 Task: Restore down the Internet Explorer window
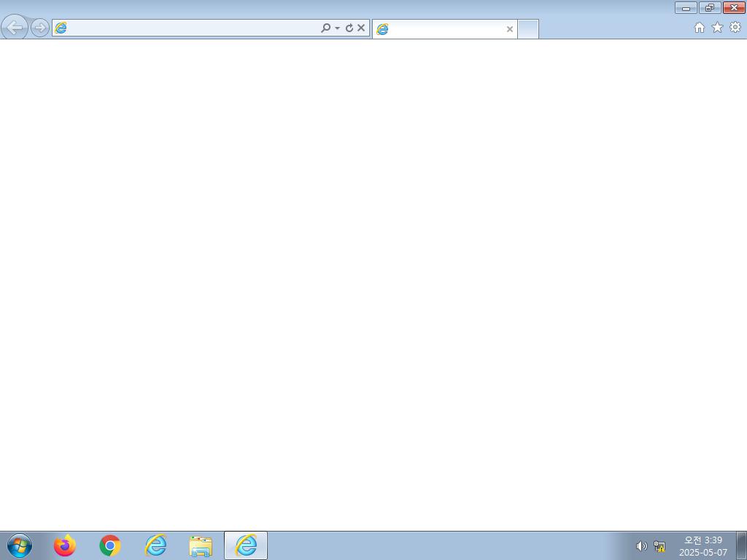(710, 7)
